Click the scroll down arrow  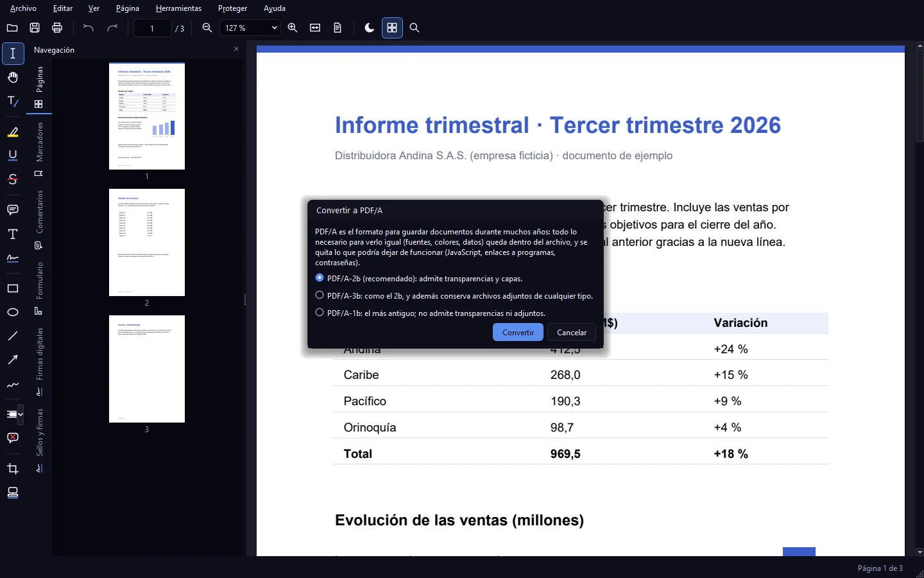[x=920, y=552]
